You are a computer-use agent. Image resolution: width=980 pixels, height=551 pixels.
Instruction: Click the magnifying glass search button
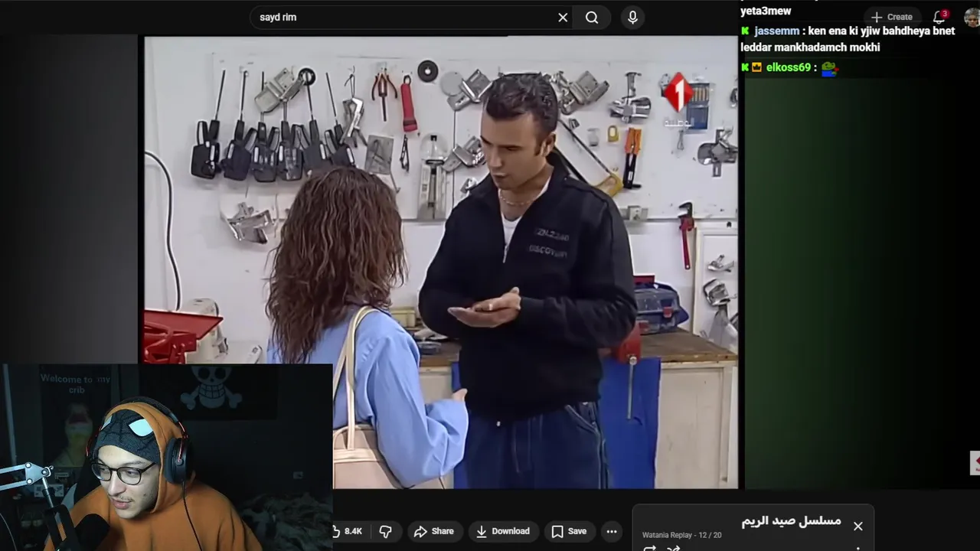[592, 17]
